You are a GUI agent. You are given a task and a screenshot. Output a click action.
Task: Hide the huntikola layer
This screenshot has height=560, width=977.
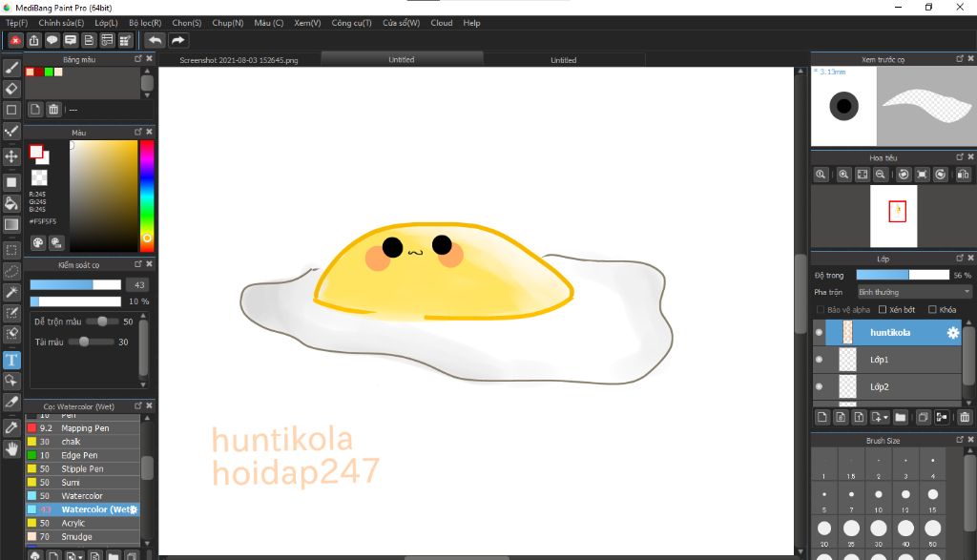coord(819,333)
